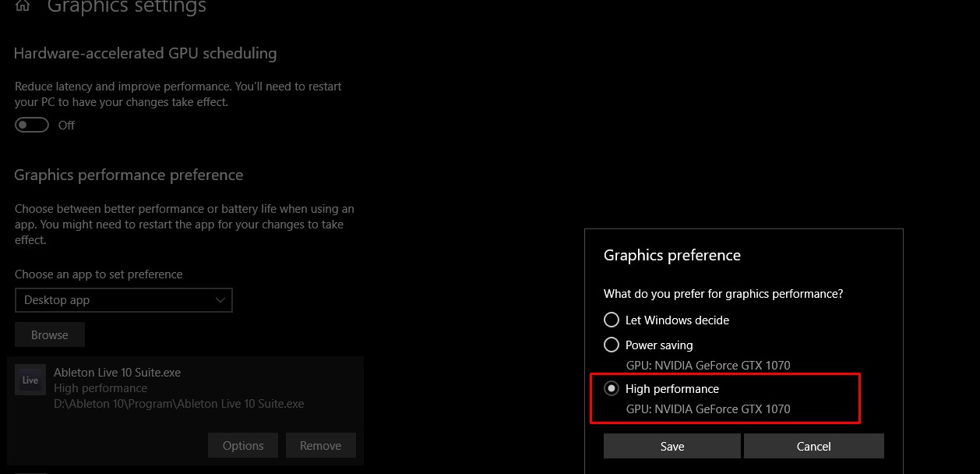Click the Graphics performance preference heading
Screen dimensions: 980x474
coord(129,175)
